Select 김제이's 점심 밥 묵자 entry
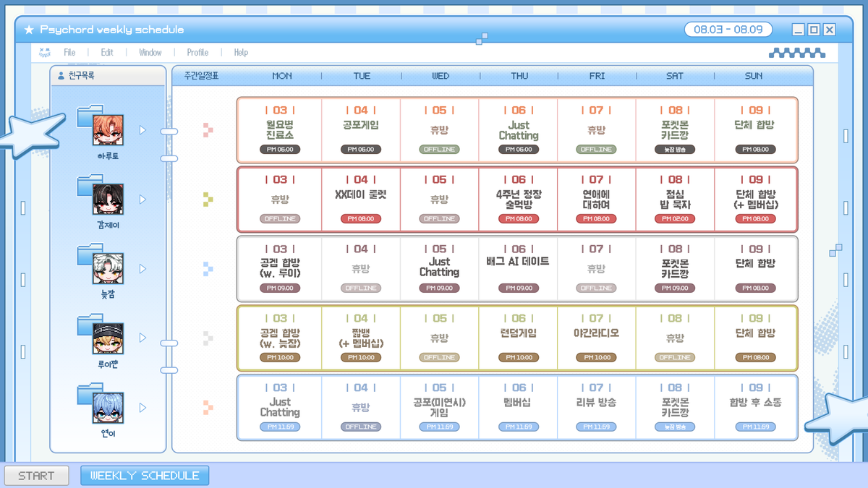The width and height of the screenshot is (868, 488). [x=676, y=200]
